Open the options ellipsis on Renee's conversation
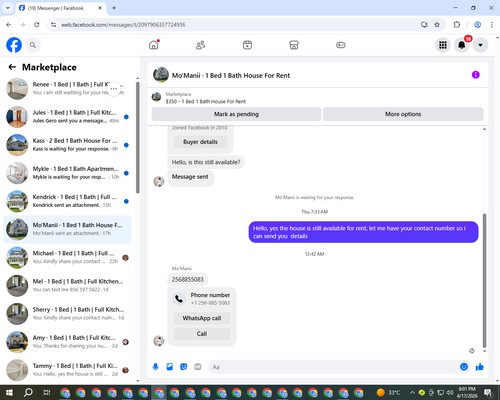This screenshot has width=500, height=400. (x=114, y=88)
